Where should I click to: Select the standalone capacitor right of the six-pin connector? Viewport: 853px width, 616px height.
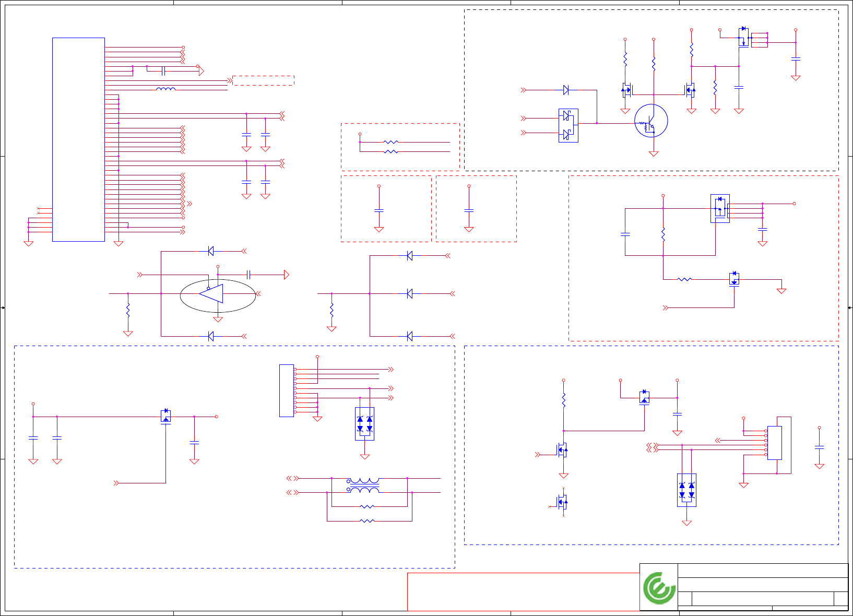(x=820, y=447)
